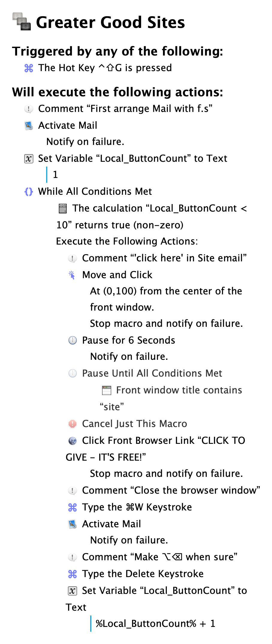The width and height of the screenshot is (272, 644).
Task: Click the calculator icon beside the calculation condition
Action: click(63, 208)
